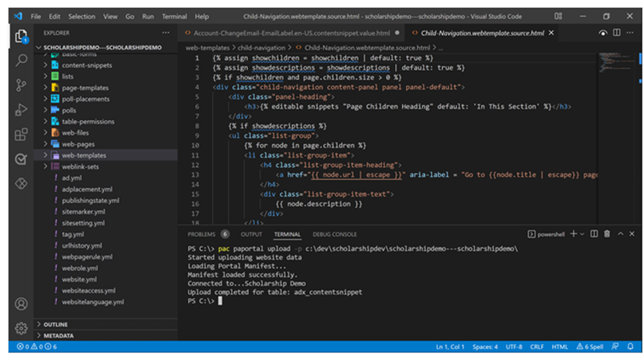Screen dimensions: 644x356
Task: Change line endings via CRLF
Action: point(537,347)
